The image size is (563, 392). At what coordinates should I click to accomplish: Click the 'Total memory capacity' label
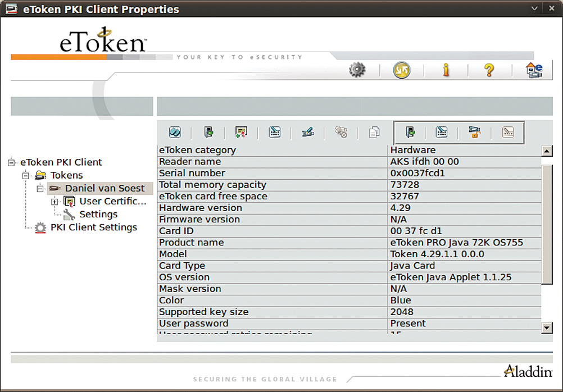tap(212, 185)
